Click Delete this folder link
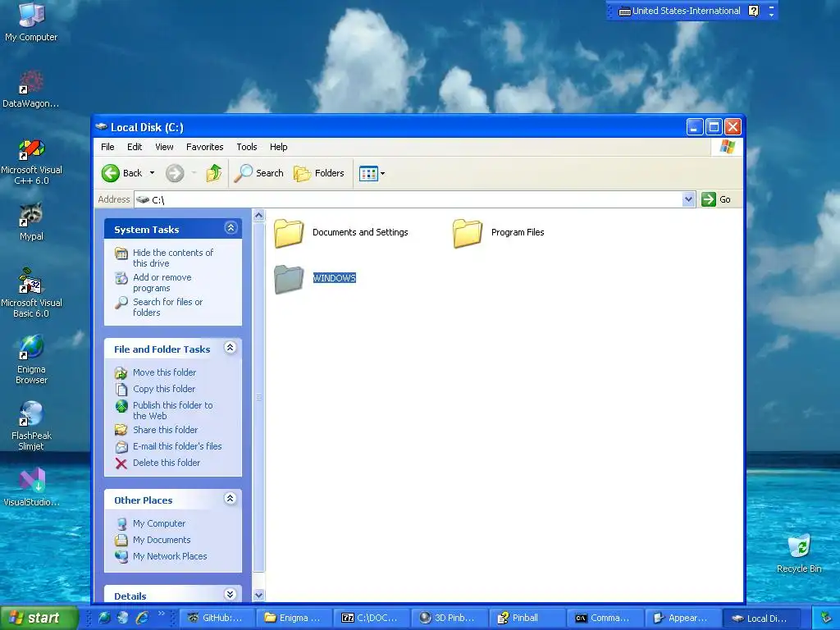The height and width of the screenshot is (630, 840). [166, 463]
